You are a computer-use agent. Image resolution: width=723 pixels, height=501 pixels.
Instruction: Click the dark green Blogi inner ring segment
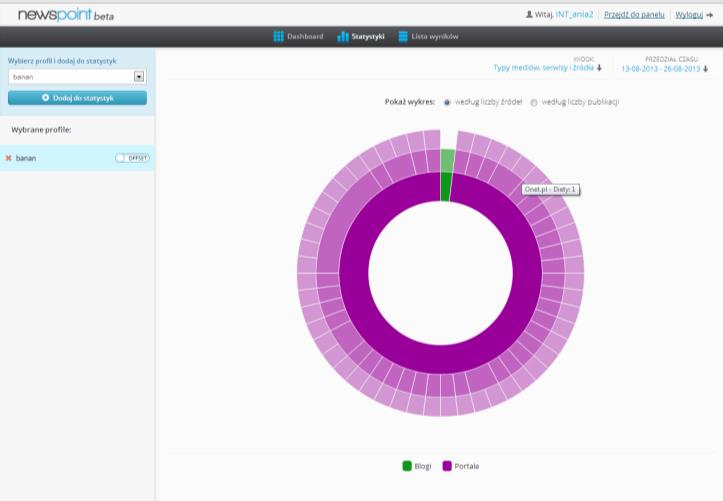coord(445,187)
